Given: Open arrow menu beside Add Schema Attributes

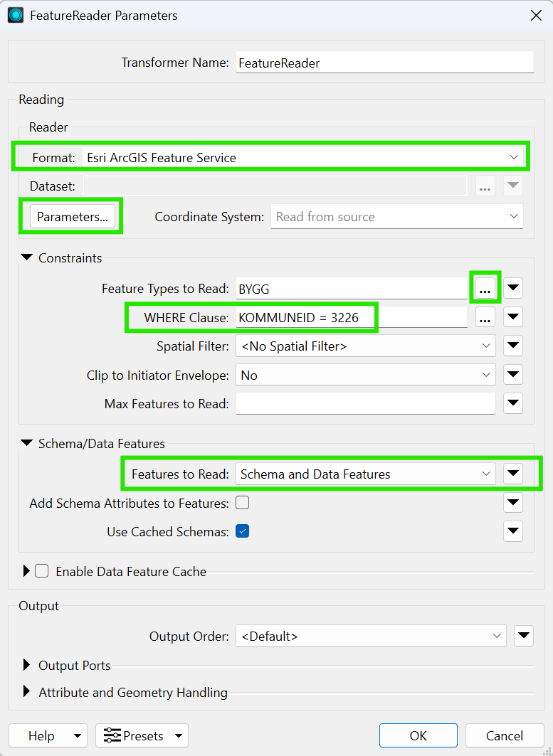Looking at the screenshot, I should 513,503.
